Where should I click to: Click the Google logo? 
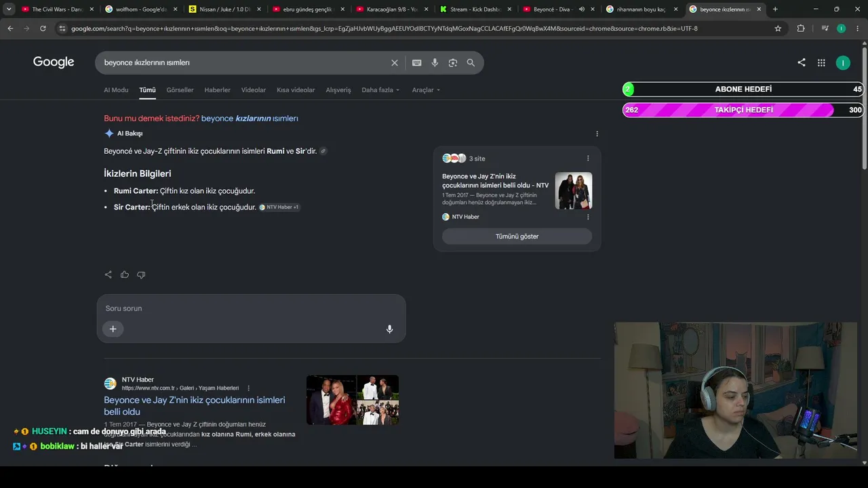pos(54,62)
